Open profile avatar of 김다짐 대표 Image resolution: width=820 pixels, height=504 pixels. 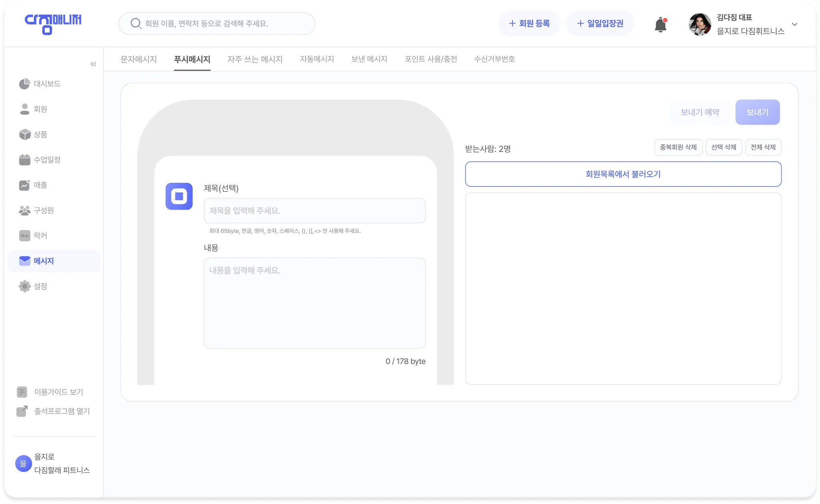click(x=699, y=24)
